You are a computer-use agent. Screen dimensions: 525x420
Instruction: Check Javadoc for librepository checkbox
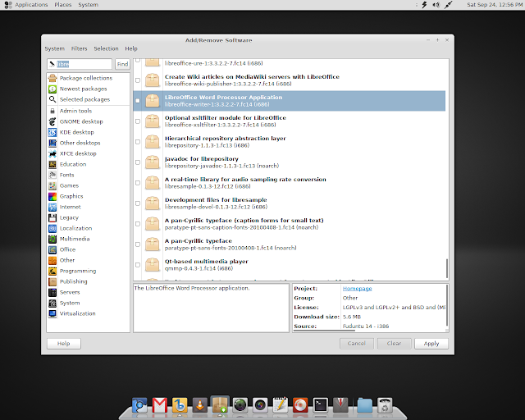138,162
